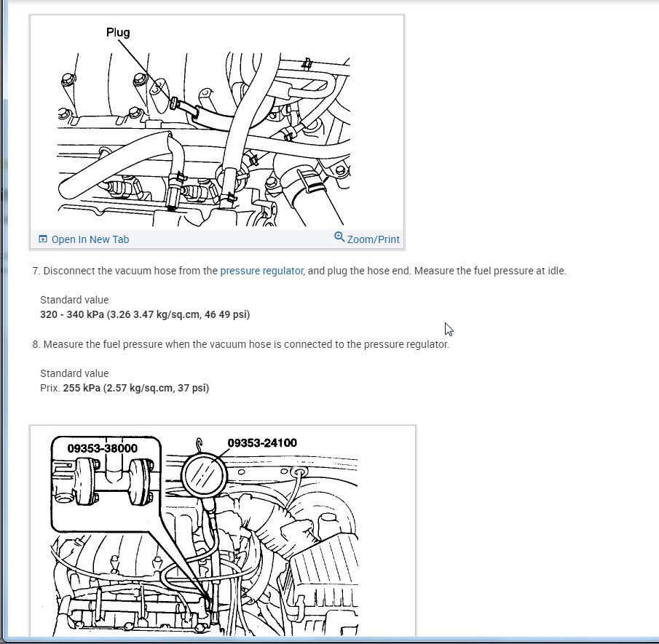
Task: Click step 7 instruction text
Action: [299, 271]
